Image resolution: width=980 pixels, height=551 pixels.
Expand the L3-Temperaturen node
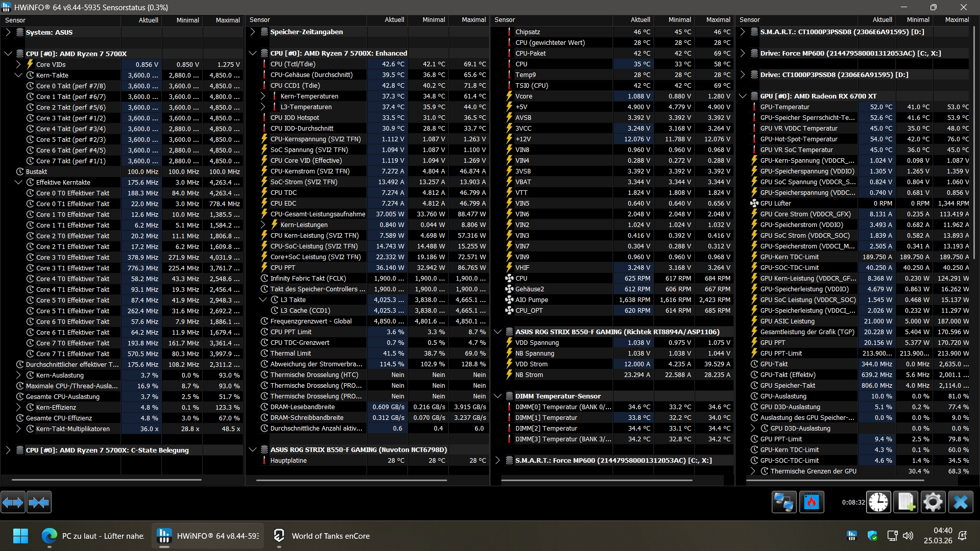click(x=263, y=107)
